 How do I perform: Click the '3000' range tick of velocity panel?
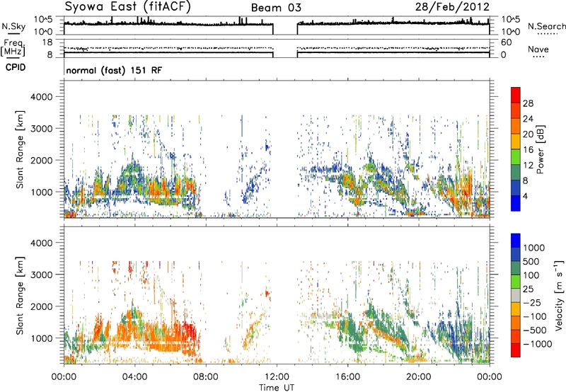click(x=41, y=275)
